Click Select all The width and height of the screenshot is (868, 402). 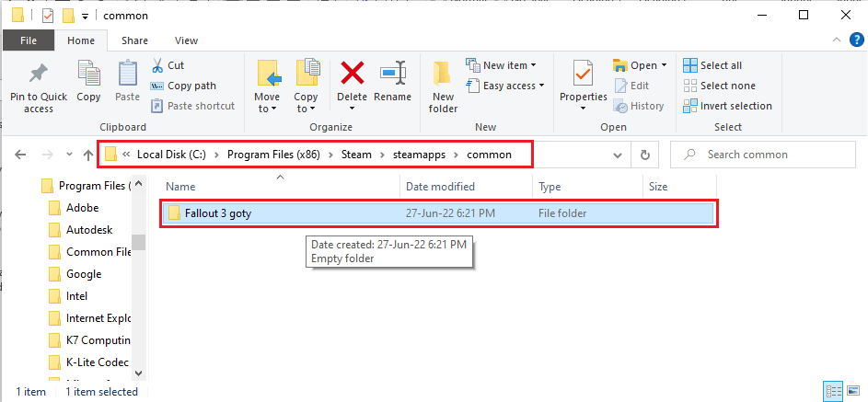point(712,65)
